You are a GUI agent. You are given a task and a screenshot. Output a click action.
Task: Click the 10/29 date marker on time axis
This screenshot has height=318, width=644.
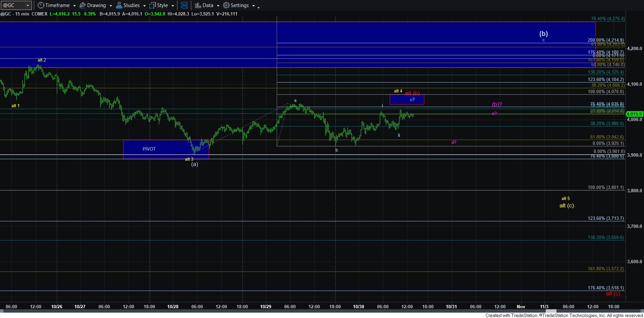[265, 307]
